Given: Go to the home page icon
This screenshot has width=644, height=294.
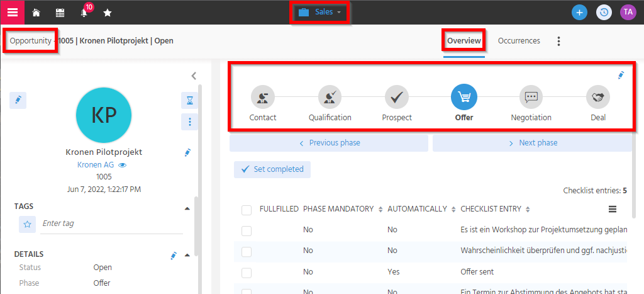Looking at the screenshot, I should pos(36,13).
